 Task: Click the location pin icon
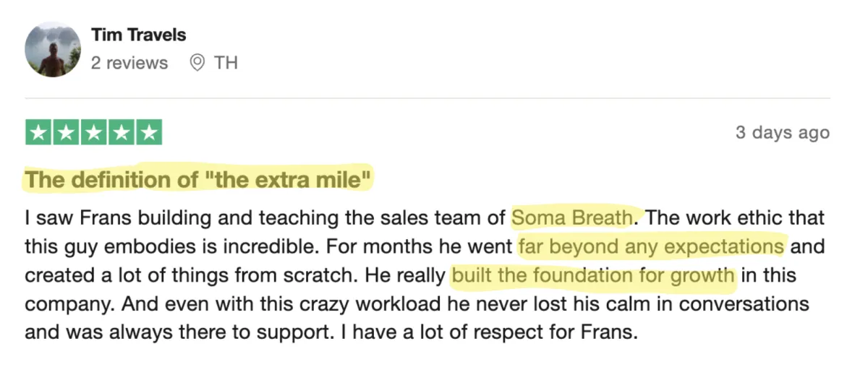(x=196, y=63)
